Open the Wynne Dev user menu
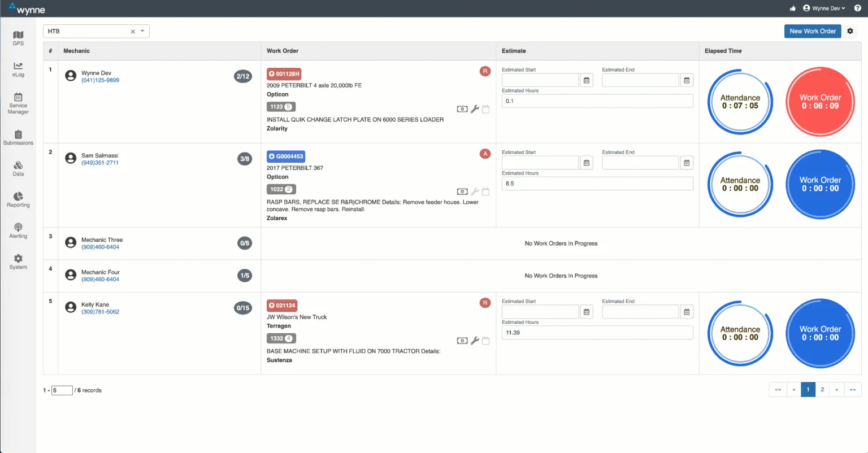The width and height of the screenshot is (868, 453). point(824,8)
